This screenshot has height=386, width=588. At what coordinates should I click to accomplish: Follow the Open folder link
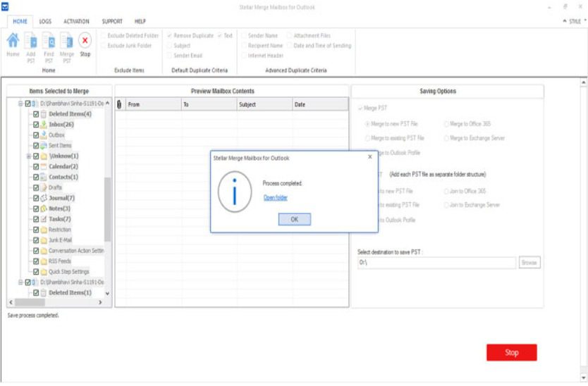[275, 198]
